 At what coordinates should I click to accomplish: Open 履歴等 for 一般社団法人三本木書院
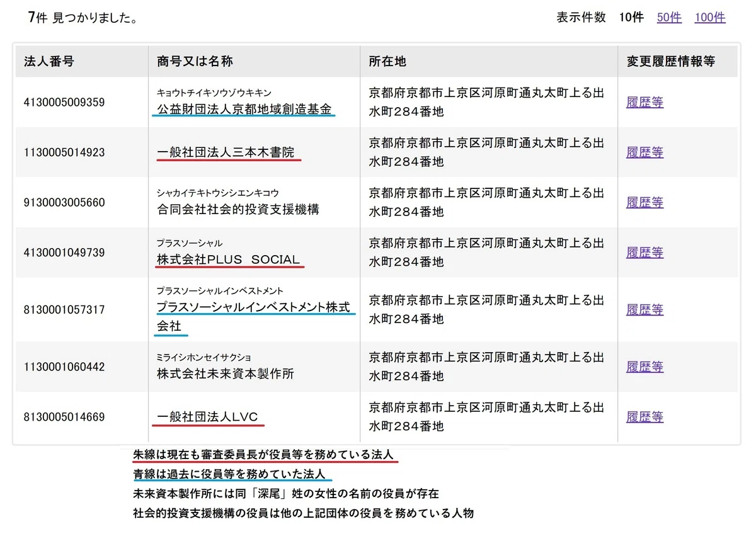(x=644, y=152)
